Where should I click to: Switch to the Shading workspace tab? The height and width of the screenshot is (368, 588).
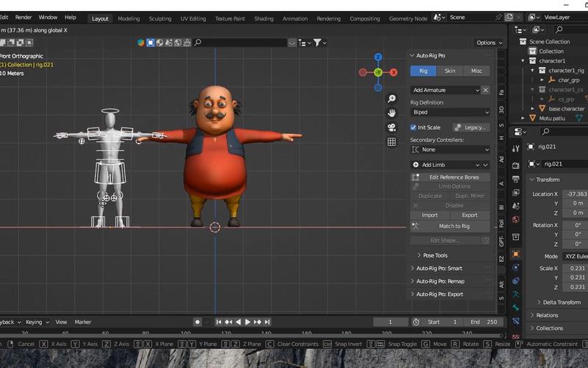[264, 18]
